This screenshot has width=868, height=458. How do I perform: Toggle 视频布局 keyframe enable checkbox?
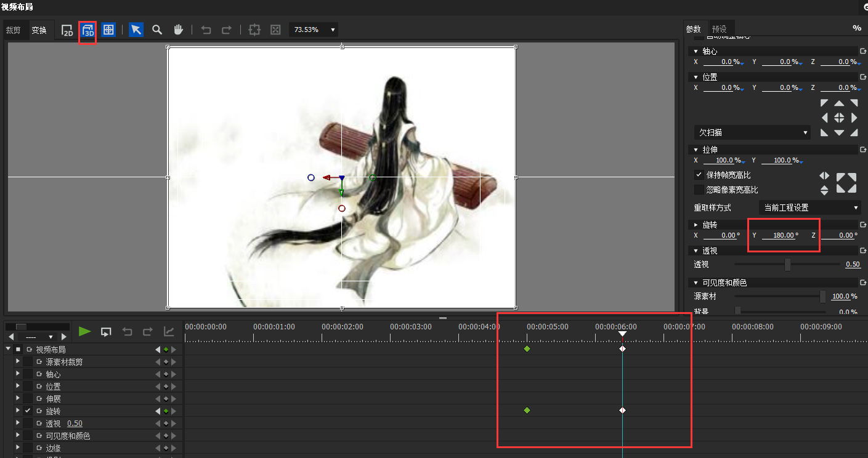tap(18, 349)
